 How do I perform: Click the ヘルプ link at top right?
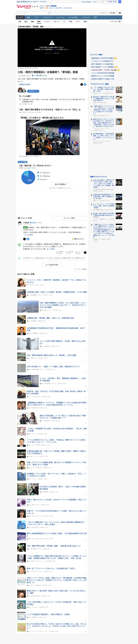coord(94,2)
